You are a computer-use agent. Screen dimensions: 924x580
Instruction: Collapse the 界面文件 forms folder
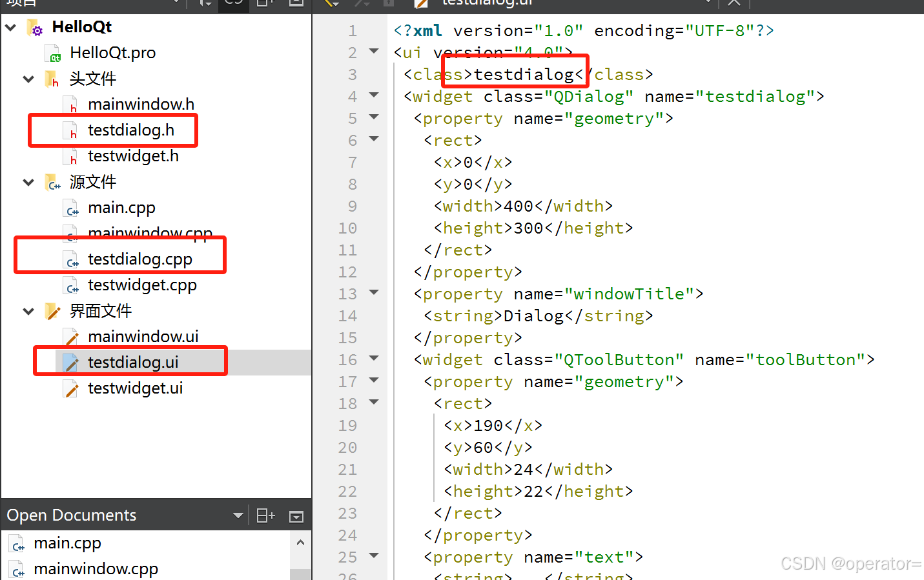pos(28,312)
